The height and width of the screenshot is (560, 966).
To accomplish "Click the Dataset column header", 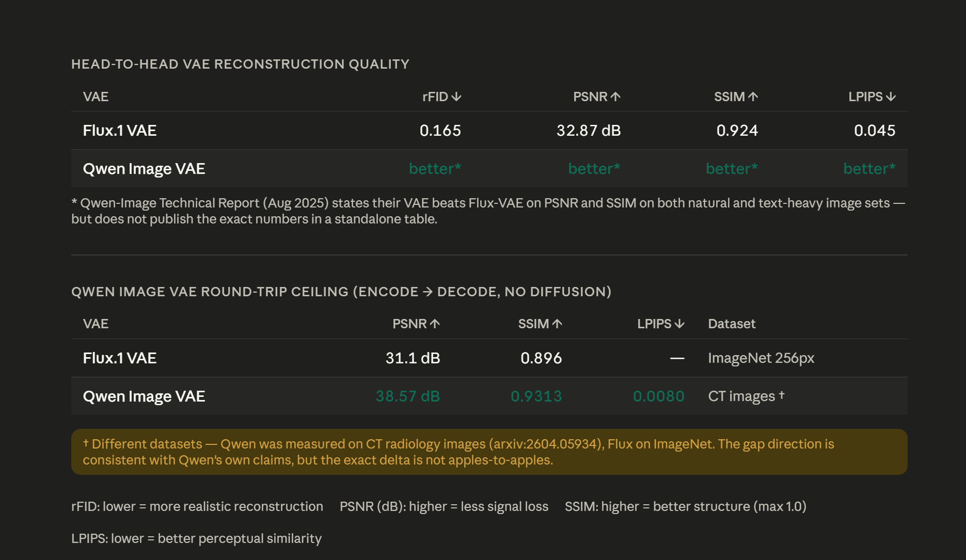I will pyautogui.click(x=732, y=324).
